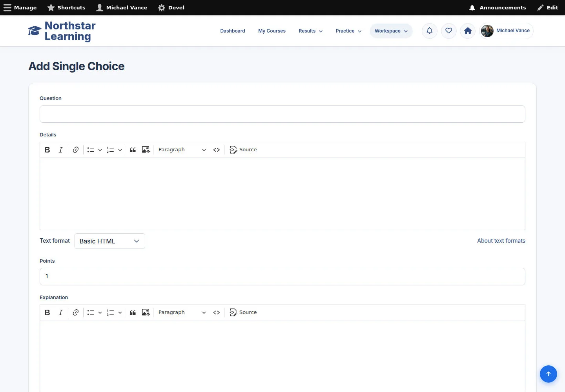565x392 pixels.
Task: Open the Text format Basic HTML dropdown
Action: (x=110, y=241)
